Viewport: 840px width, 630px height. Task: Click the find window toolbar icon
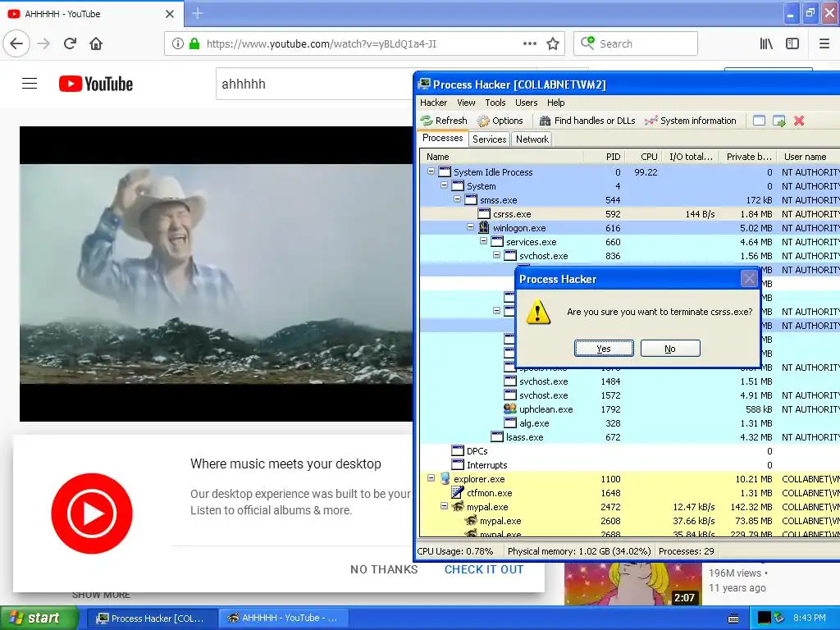(x=759, y=121)
